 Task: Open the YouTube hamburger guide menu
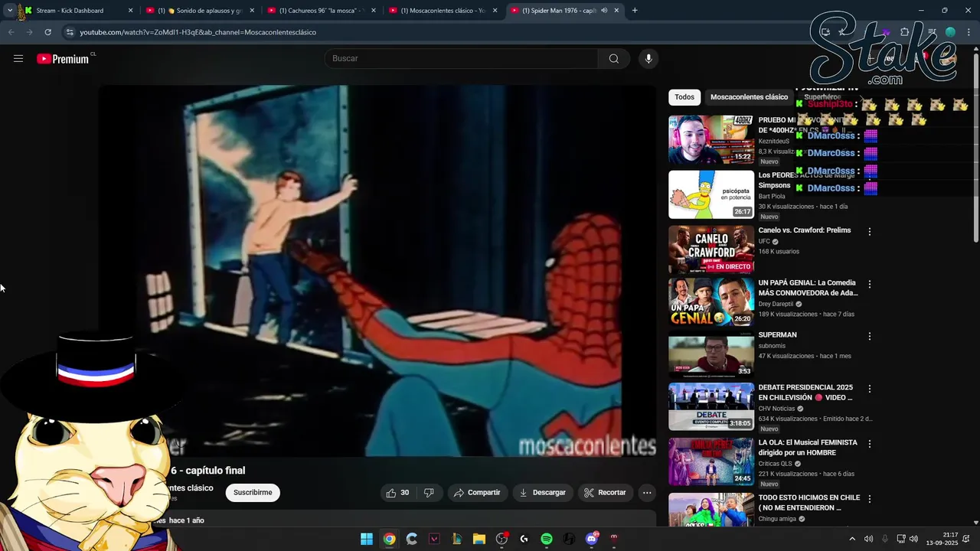pyautogui.click(x=18, y=58)
